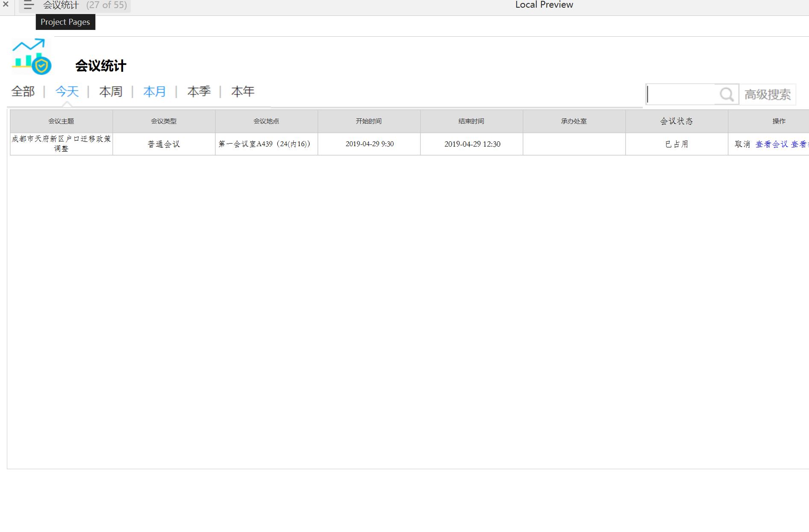The height and width of the screenshot is (532, 809).
Task: Click the 会议地点 column header
Action: pos(266,121)
